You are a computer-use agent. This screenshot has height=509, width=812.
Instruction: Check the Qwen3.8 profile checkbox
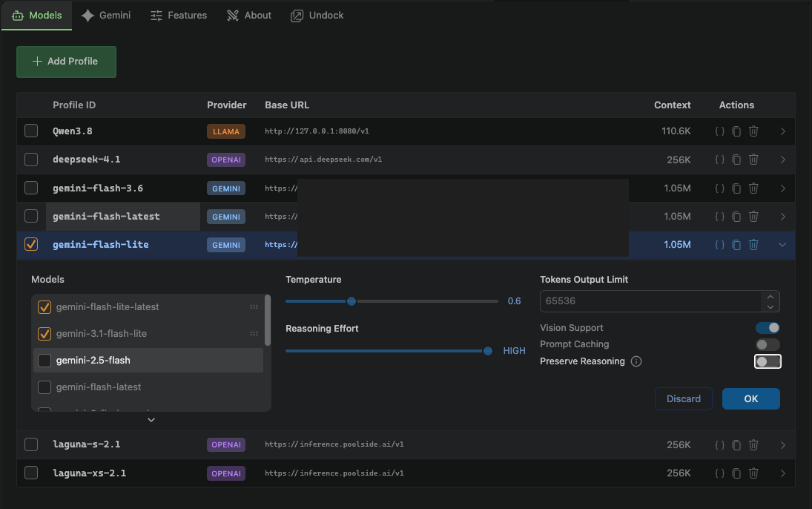click(x=31, y=131)
